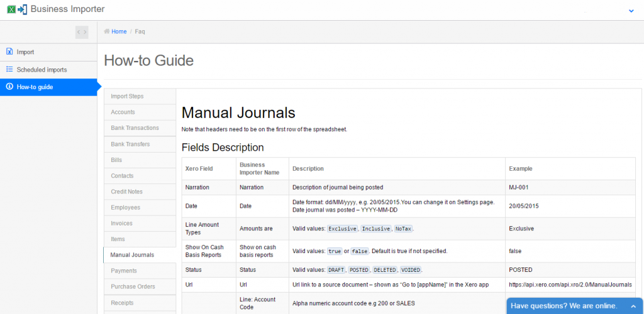
Task: Click the 'DELETED' code value
Action: tap(384, 270)
